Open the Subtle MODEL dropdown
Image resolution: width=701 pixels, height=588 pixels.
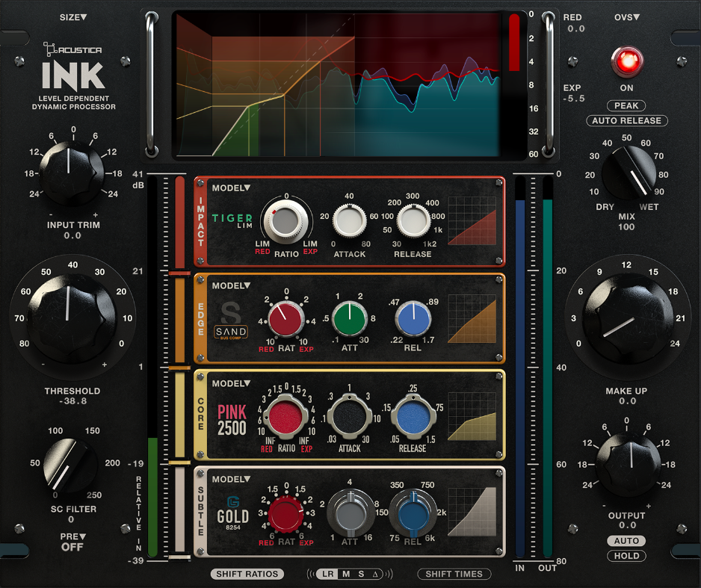(231, 479)
